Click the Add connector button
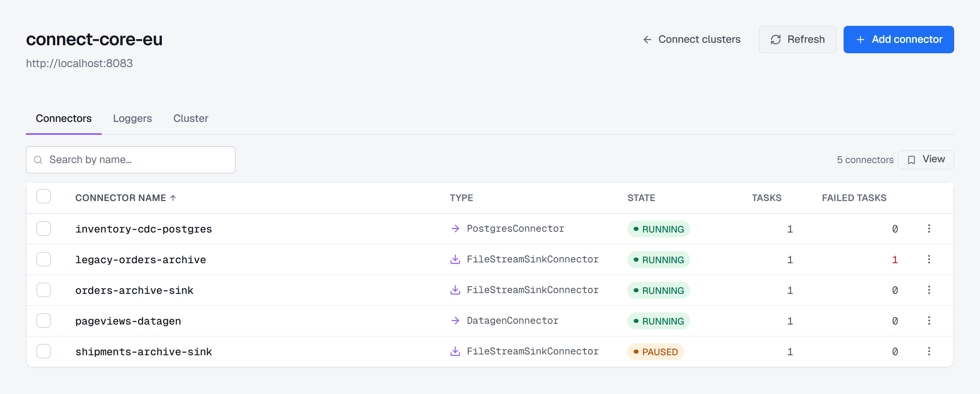980x394 pixels. pyautogui.click(x=898, y=40)
